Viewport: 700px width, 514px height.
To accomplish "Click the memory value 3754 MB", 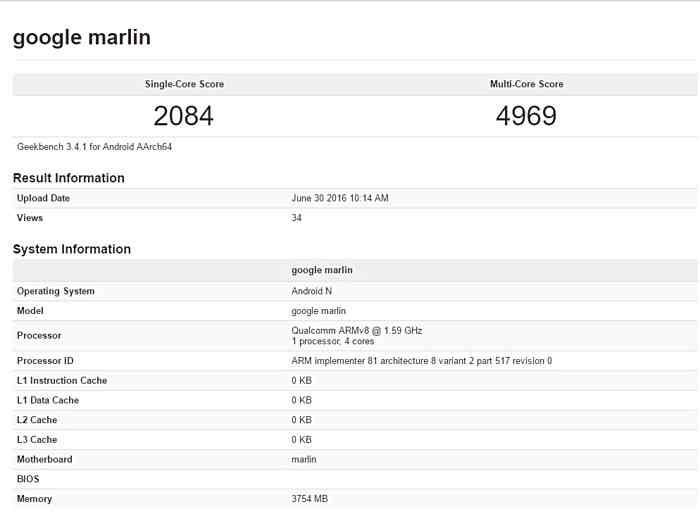I will (309, 498).
